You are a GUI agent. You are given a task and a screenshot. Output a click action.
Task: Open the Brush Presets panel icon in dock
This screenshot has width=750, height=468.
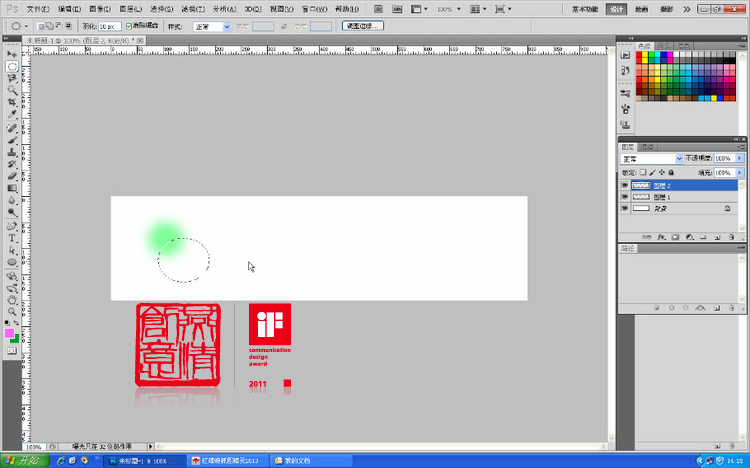(625, 93)
